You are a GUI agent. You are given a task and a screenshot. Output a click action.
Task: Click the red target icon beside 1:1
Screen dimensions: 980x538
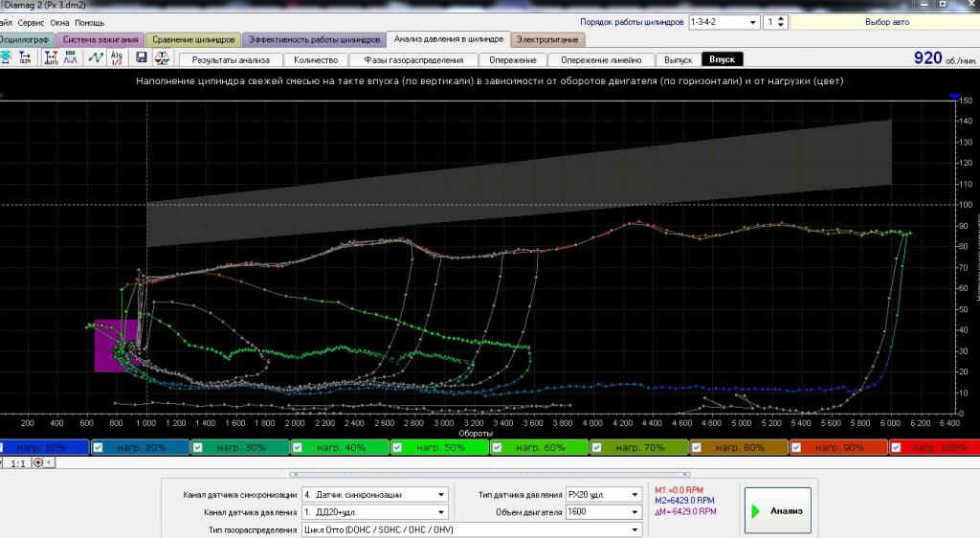[x=38, y=463]
